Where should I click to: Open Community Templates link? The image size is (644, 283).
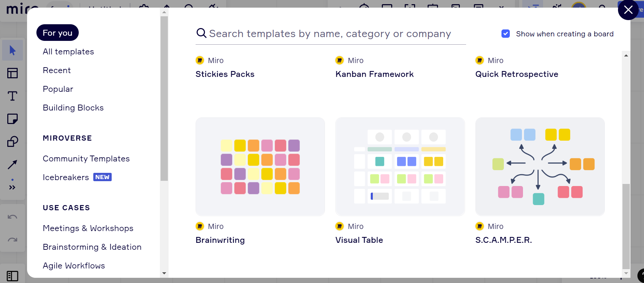tap(86, 159)
